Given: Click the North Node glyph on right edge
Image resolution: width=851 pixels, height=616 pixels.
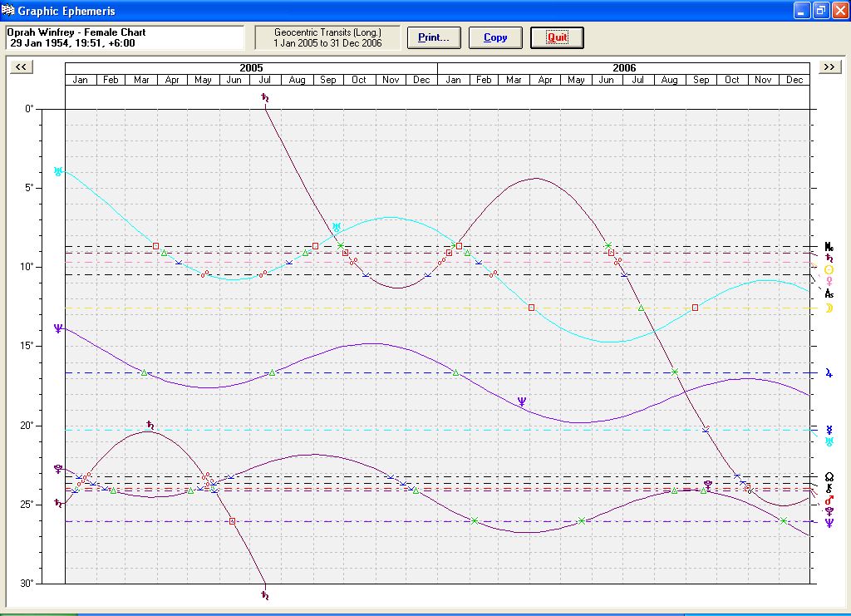Looking at the screenshot, I should (x=829, y=476).
